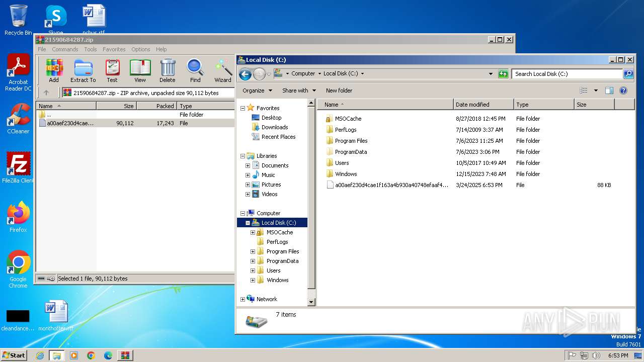
Task: Click the Delete trash icon in WinRAR
Action: [x=168, y=70]
